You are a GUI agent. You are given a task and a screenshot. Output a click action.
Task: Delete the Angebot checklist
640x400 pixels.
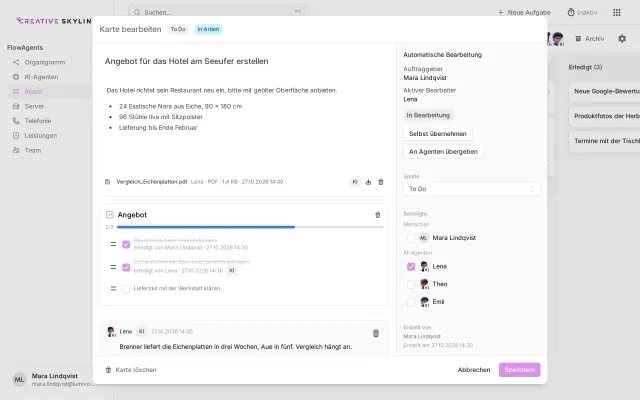coord(378,215)
